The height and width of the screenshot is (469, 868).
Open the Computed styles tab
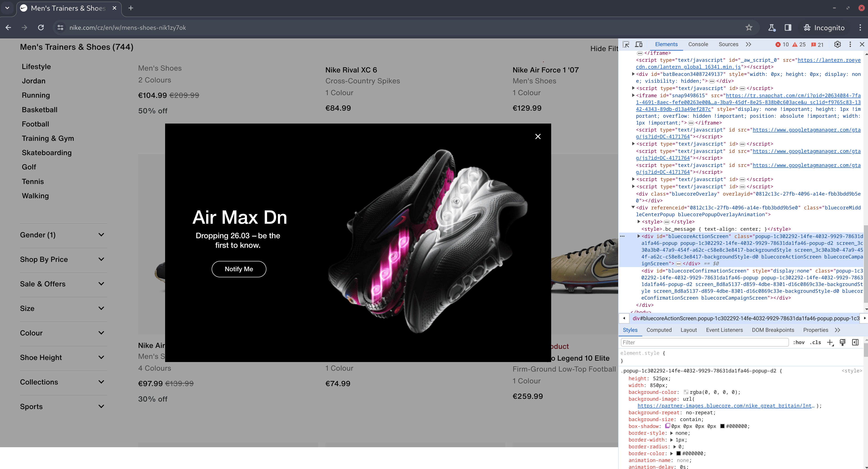click(x=659, y=330)
